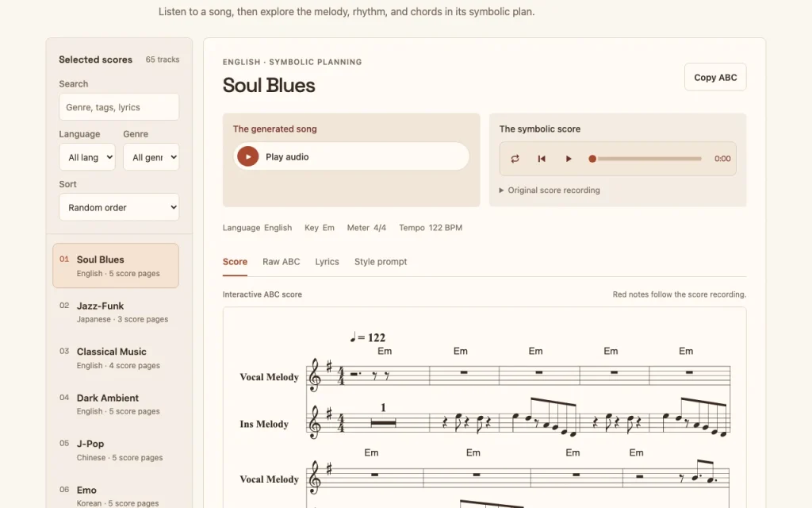Click the symbolic score progress slider

(647, 159)
